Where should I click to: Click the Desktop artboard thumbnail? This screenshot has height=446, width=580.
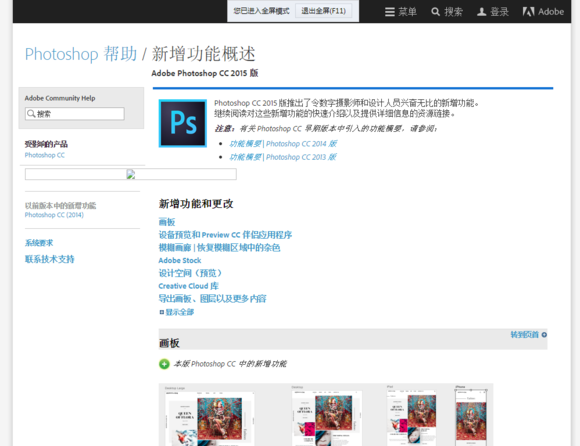327,417
